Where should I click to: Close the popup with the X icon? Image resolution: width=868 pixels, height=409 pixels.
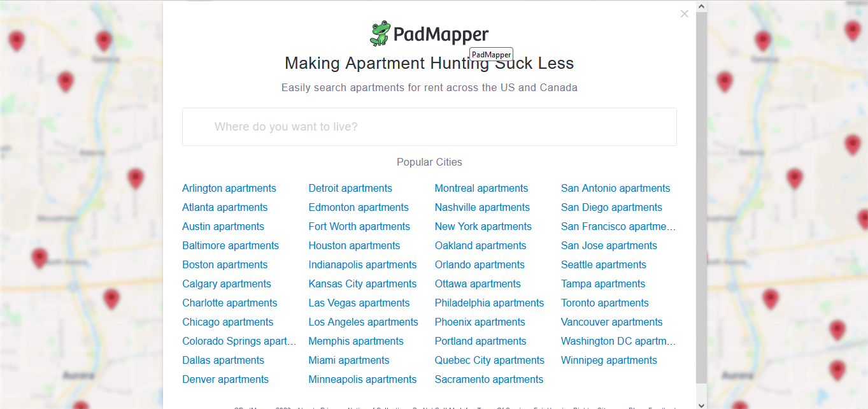tap(685, 13)
